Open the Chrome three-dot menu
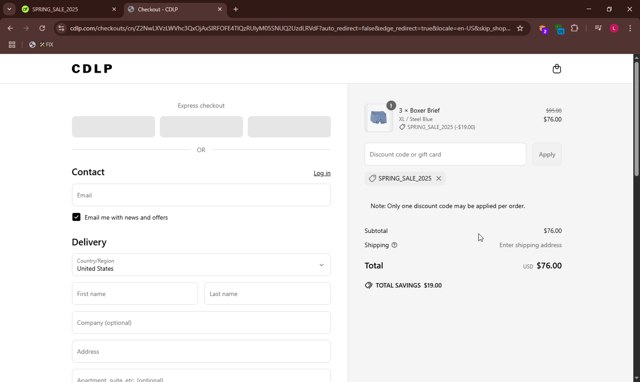This screenshot has height=382, width=640. pos(630,28)
